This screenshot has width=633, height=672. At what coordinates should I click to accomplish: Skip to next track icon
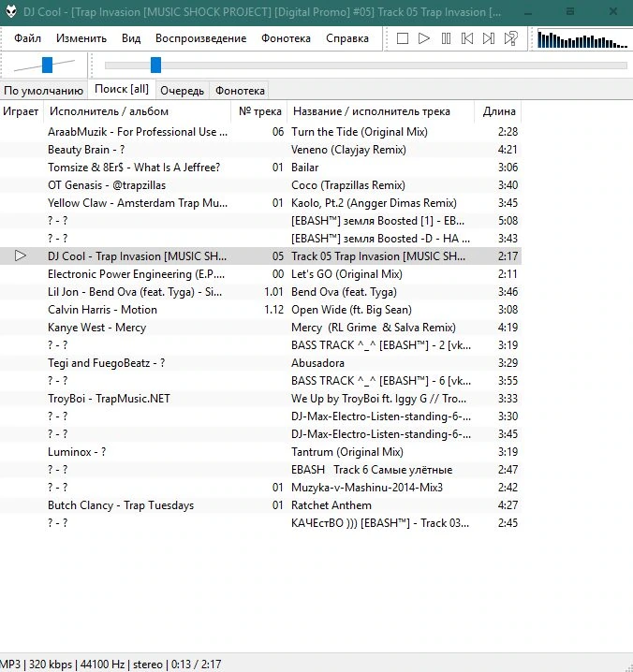click(x=489, y=38)
